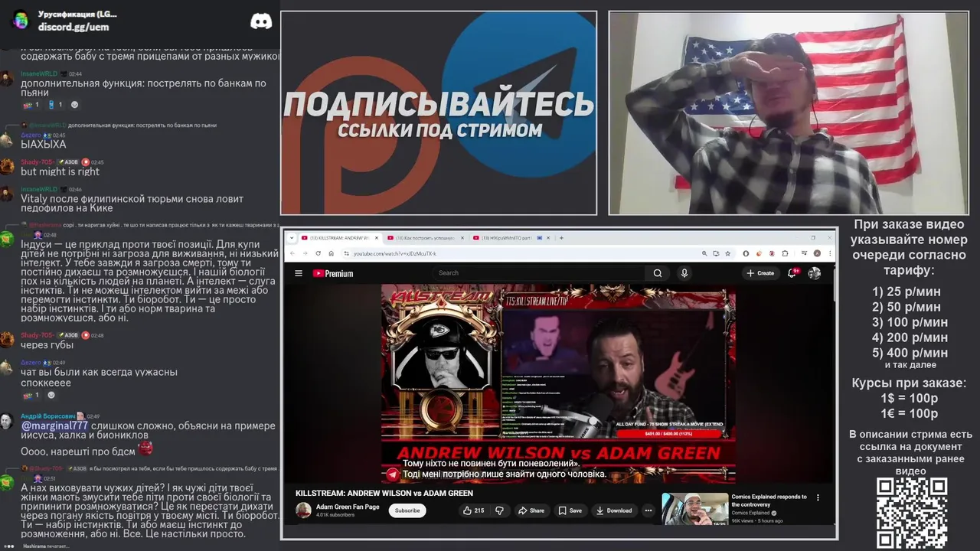Click '1$ = 100р' exchange rate text
Image resolution: width=980 pixels, height=551 pixels.
point(909,398)
